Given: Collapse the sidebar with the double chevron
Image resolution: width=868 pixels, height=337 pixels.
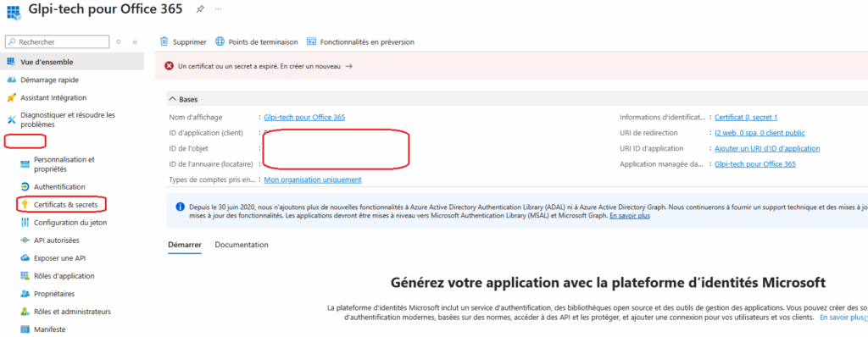Looking at the screenshot, I should tap(135, 42).
